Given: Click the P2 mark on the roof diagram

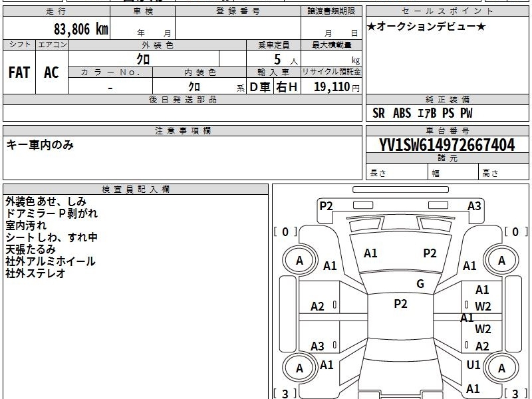Looking at the screenshot, I should [x=400, y=304].
